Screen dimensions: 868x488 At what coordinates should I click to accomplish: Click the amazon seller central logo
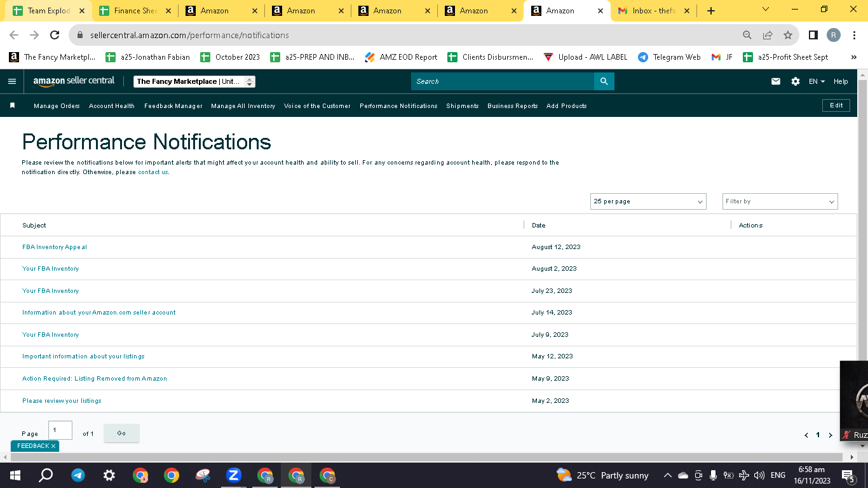74,81
